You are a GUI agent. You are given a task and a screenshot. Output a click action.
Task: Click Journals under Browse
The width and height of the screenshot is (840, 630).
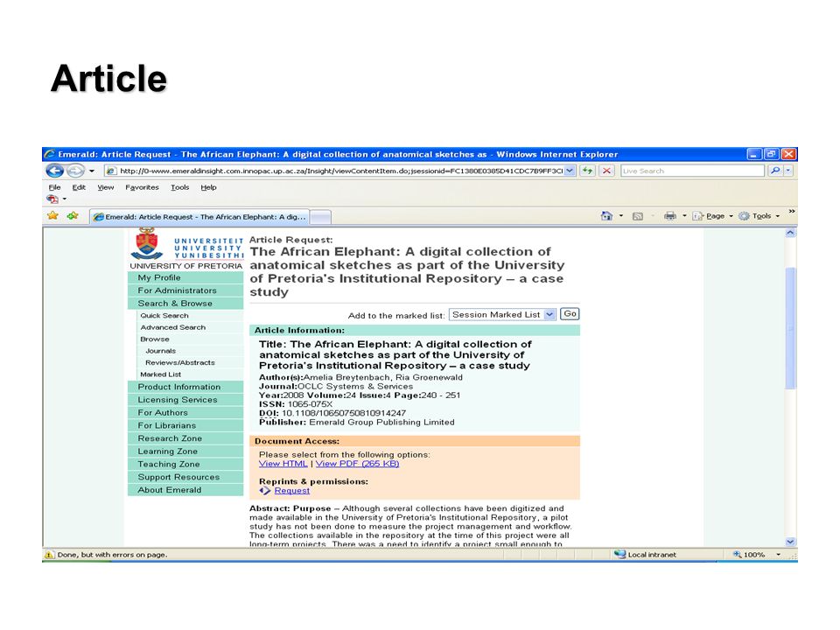pyautogui.click(x=160, y=351)
